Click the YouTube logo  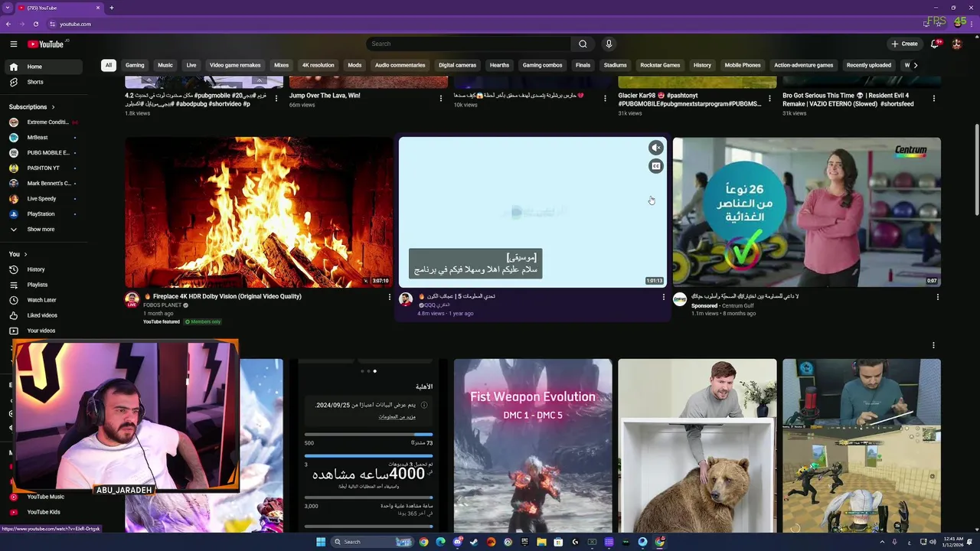pos(46,44)
